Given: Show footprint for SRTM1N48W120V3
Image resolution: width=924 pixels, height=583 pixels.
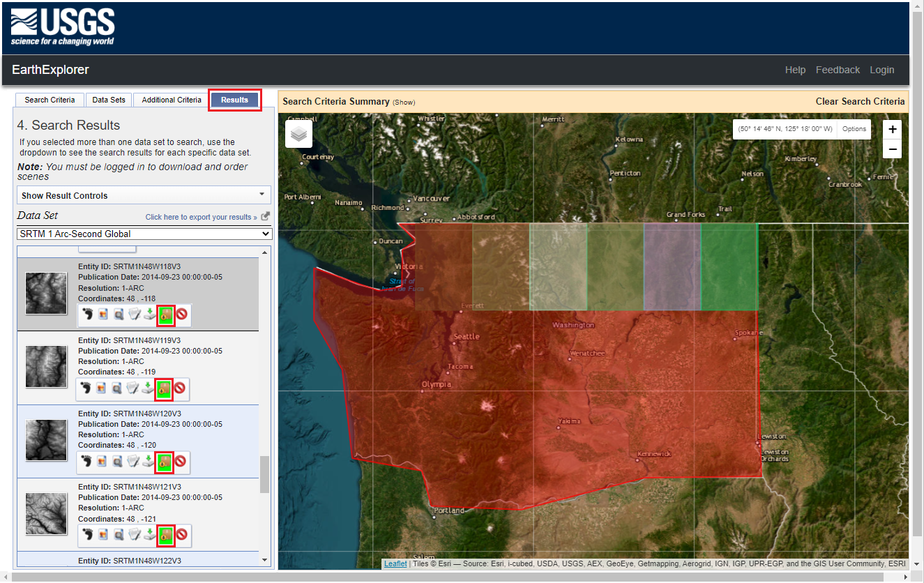Looking at the screenshot, I should pos(86,462).
